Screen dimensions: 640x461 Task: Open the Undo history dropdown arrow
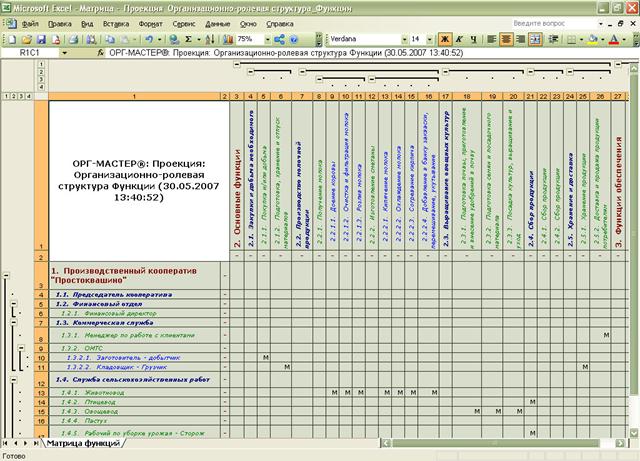159,39
